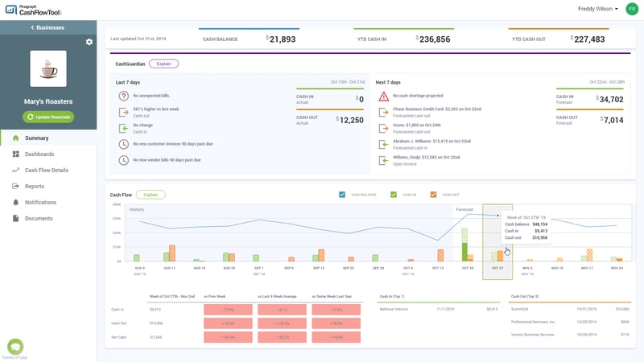Toggle the Cash Out chart checkbox
Image resolution: width=644 pixels, height=362 pixels.
point(433,195)
